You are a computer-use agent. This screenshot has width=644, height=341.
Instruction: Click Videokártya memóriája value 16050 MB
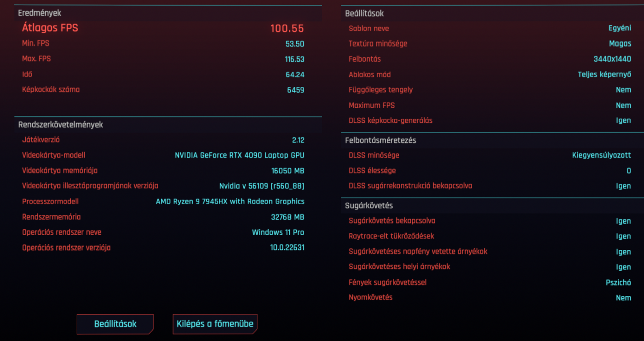pos(288,171)
